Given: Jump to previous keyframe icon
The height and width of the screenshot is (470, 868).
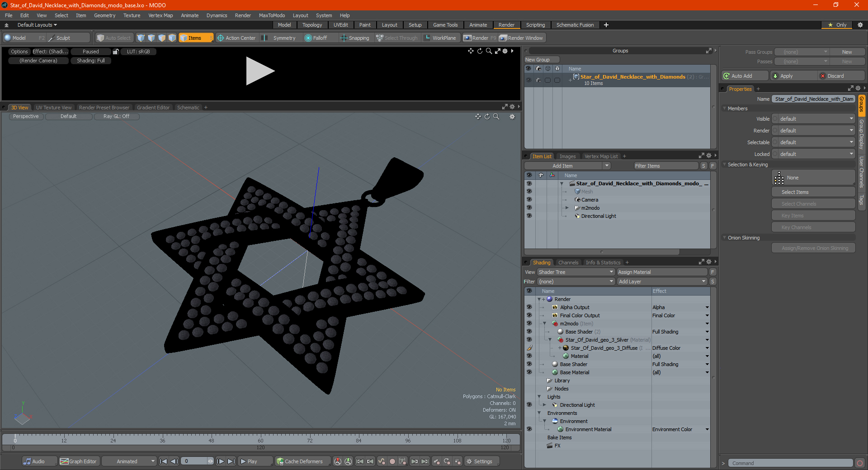Looking at the screenshot, I should pos(370,461).
